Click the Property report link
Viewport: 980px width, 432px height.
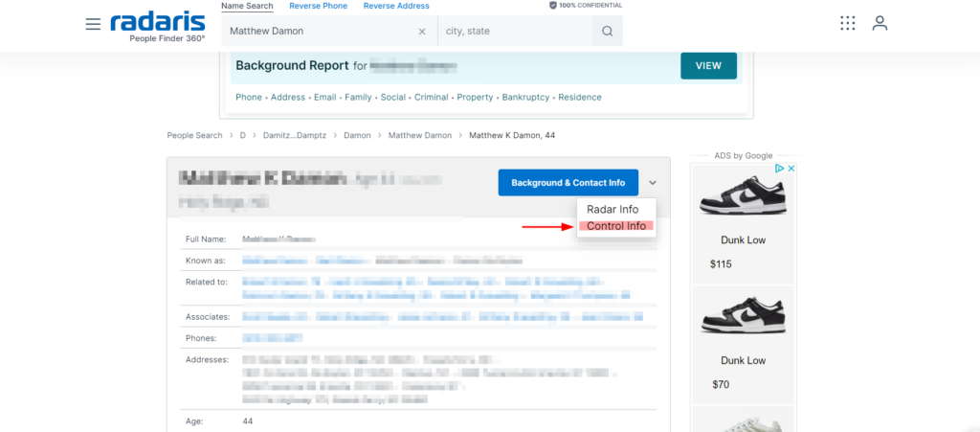(475, 97)
